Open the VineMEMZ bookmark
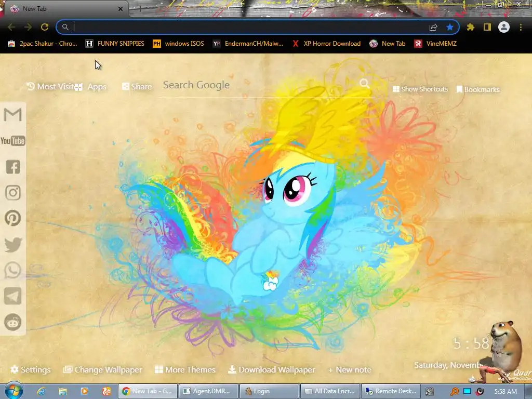The image size is (532, 399). 435,44
